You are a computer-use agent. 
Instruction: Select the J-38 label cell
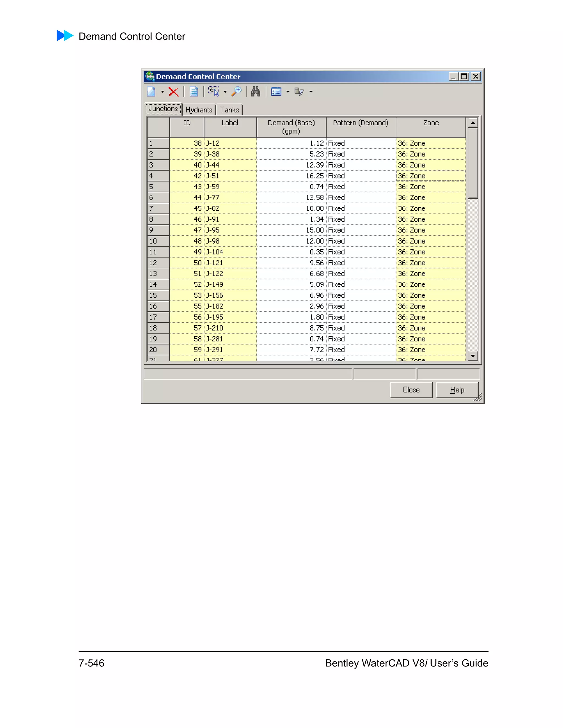[x=230, y=154]
